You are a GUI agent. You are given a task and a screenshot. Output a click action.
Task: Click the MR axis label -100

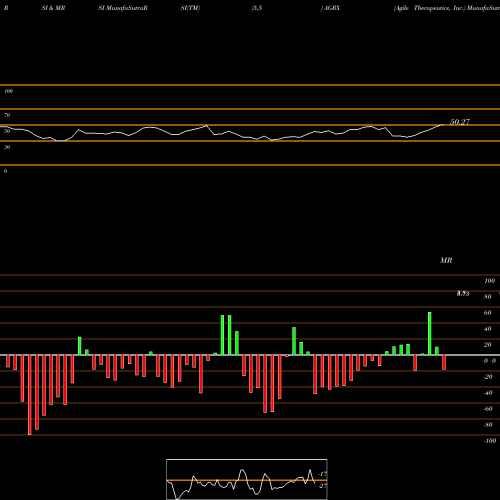pos(490,441)
